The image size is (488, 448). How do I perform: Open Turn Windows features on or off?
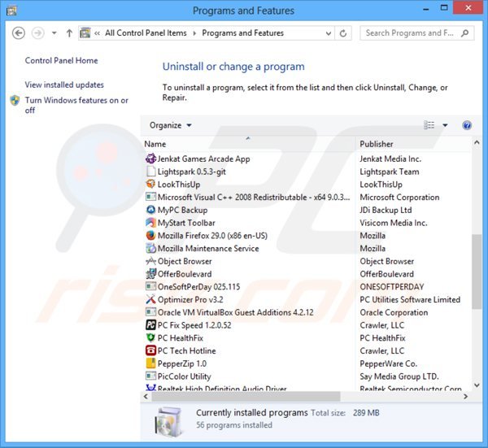point(76,105)
